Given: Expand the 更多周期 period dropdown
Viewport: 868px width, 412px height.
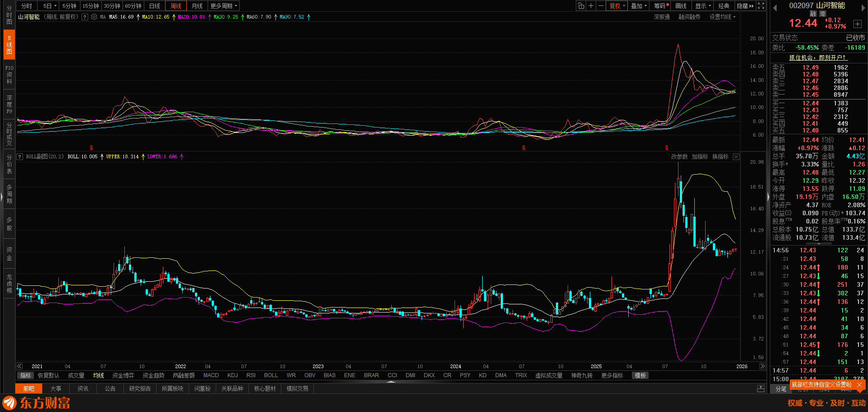Looking at the screenshot, I should (x=223, y=6).
